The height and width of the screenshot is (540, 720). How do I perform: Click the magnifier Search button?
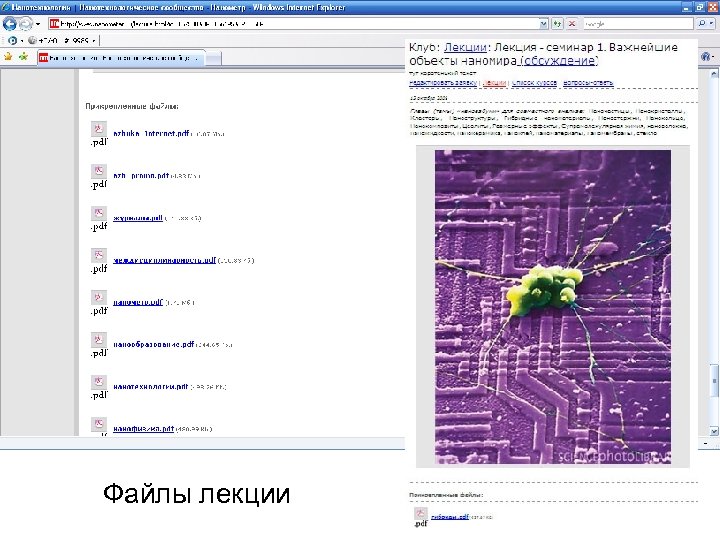pyautogui.click(x=702, y=23)
